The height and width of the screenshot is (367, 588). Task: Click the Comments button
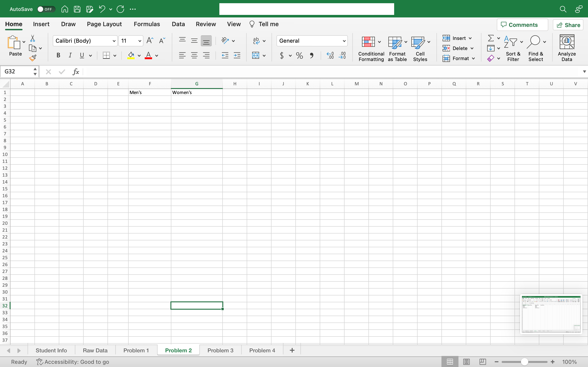coord(522,25)
